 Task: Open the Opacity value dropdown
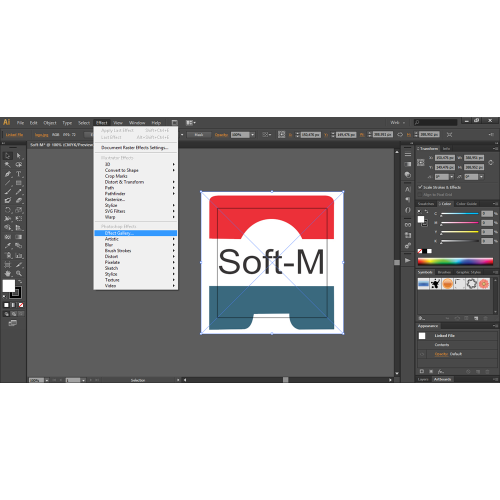253,135
